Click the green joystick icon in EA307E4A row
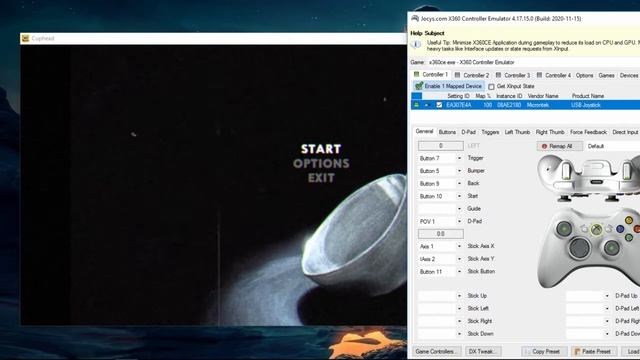 click(416, 105)
